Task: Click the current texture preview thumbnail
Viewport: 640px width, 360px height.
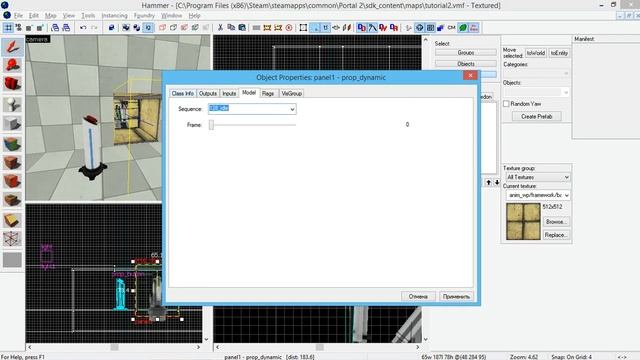Action: pyautogui.click(x=523, y=222)
